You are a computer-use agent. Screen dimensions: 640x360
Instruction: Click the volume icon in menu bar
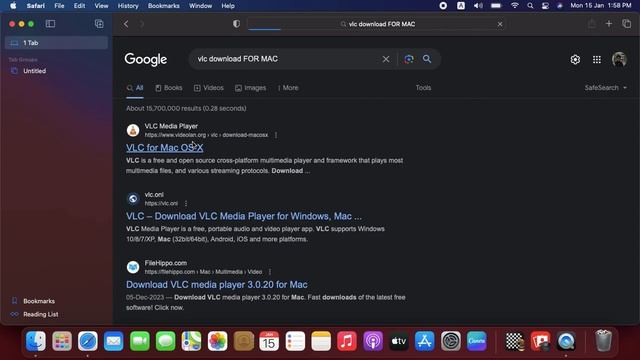click(x=478, y=6)
